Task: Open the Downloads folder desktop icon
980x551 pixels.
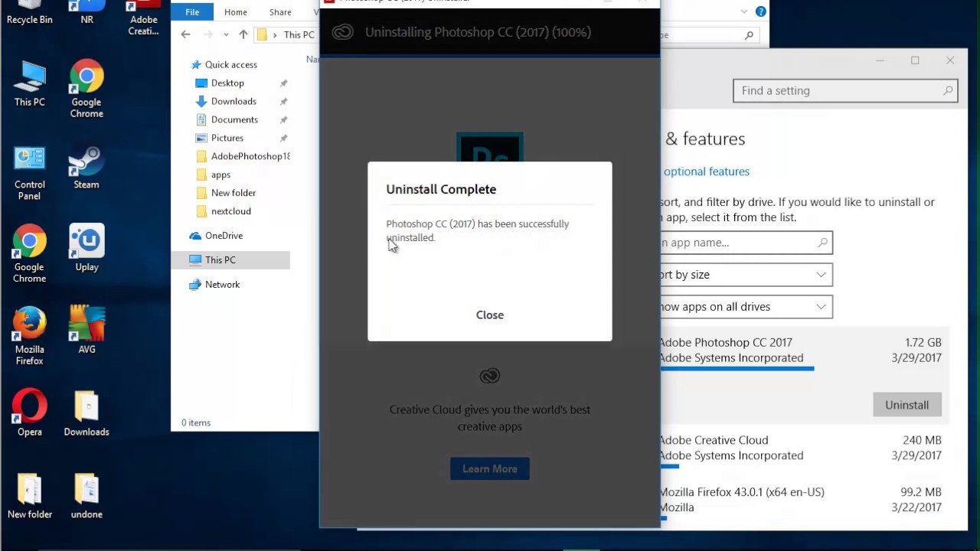Action: coord(87,413)
